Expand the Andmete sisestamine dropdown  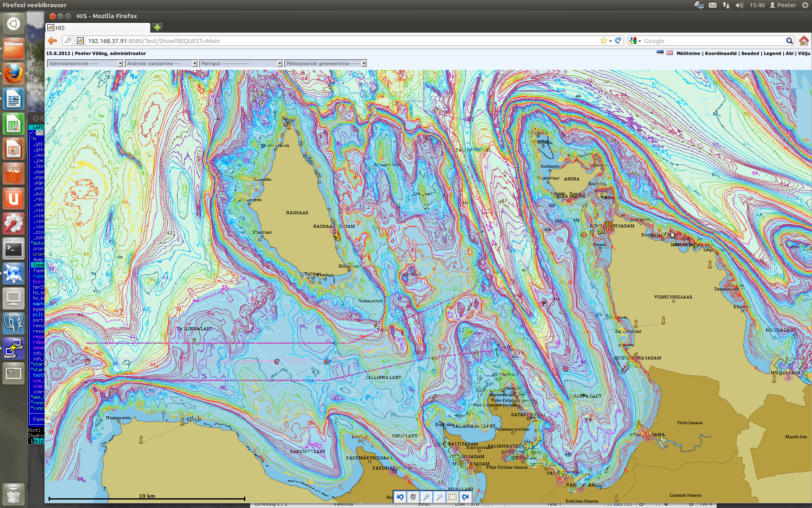pos(162,63)
